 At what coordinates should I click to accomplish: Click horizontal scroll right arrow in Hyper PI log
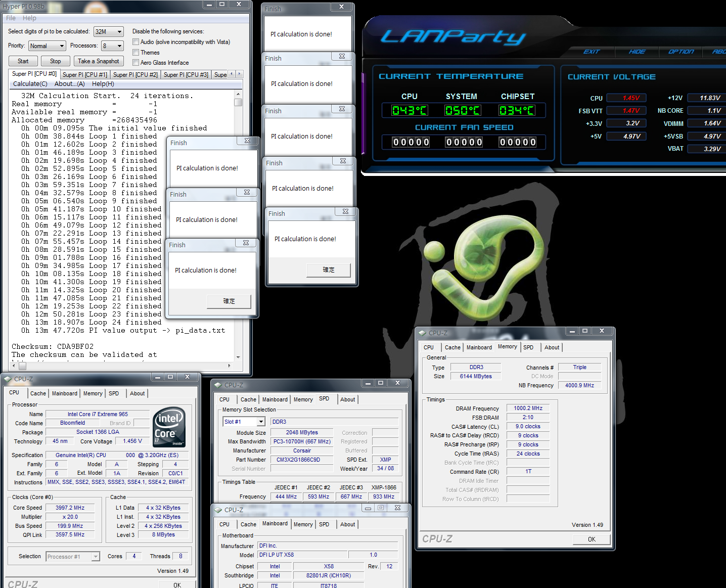(229, 366)
